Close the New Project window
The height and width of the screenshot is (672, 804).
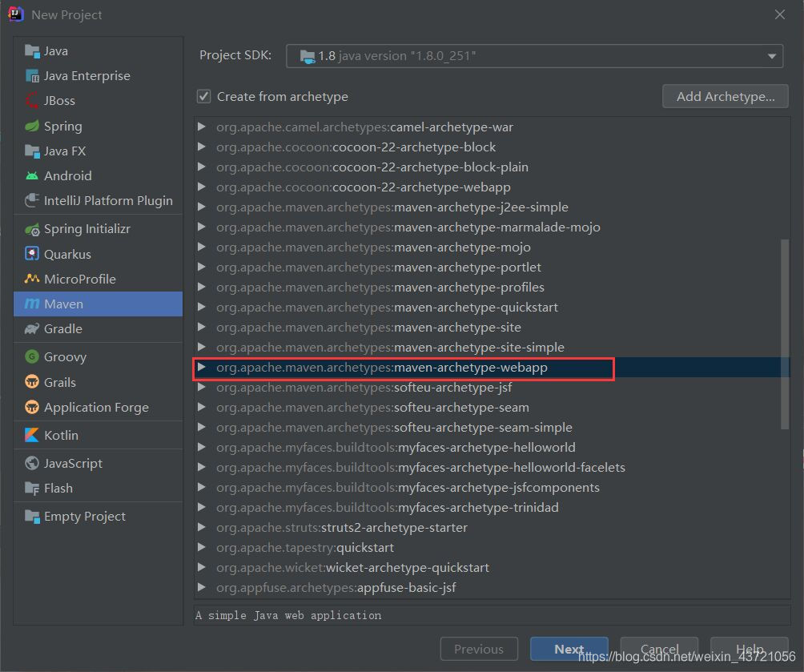pos(779,14)
